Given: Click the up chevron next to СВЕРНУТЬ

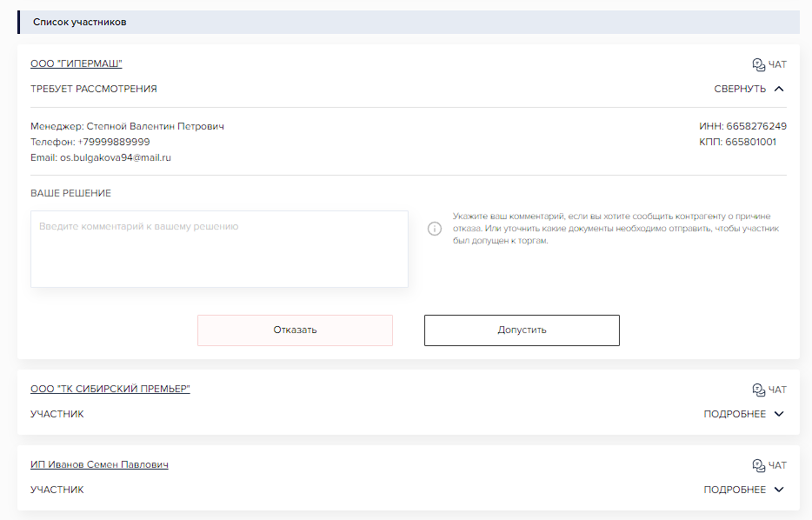Looking at the screenshot, I should (779, 89).
